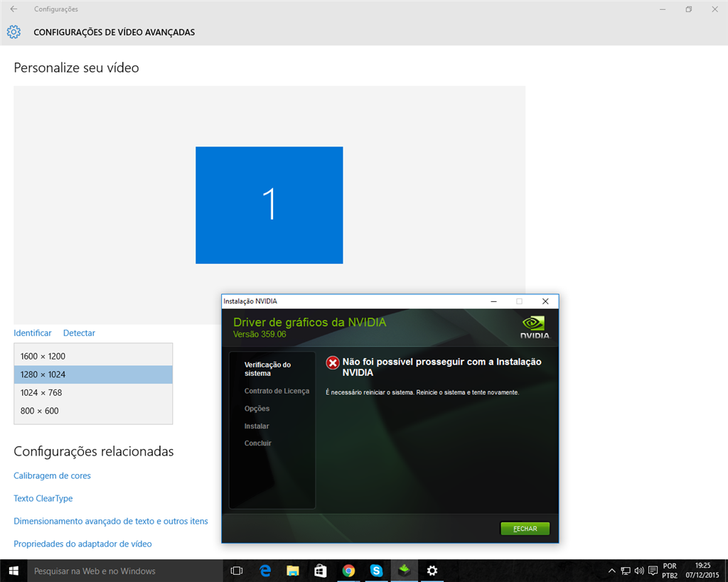
Task: Open File Explorer from taskbar
Action: 292,571
